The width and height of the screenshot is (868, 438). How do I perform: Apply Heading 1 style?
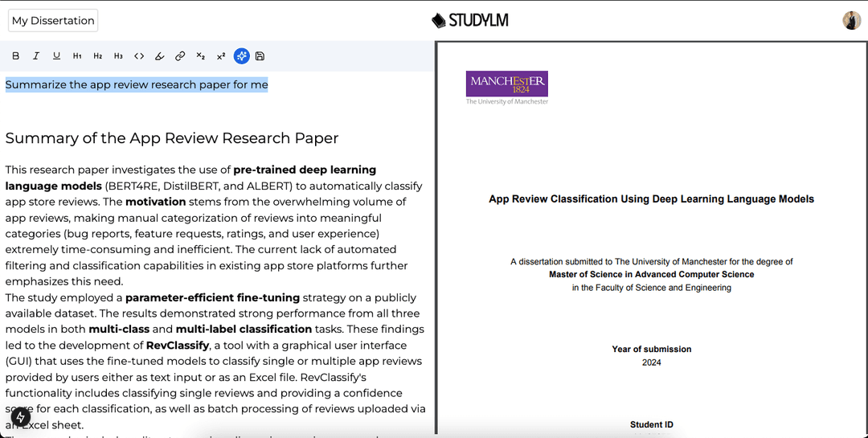[x=77, y=56]
